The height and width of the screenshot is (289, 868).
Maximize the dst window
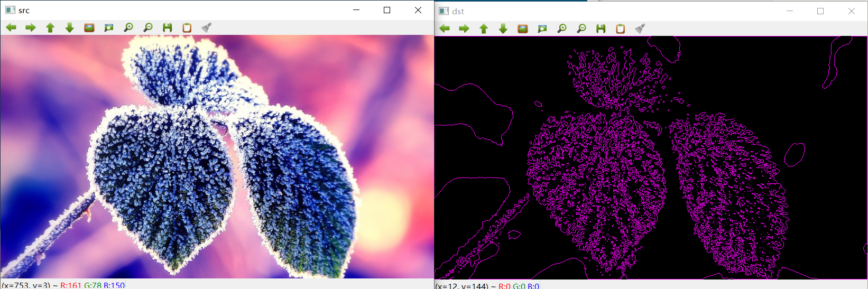point(820,11)
